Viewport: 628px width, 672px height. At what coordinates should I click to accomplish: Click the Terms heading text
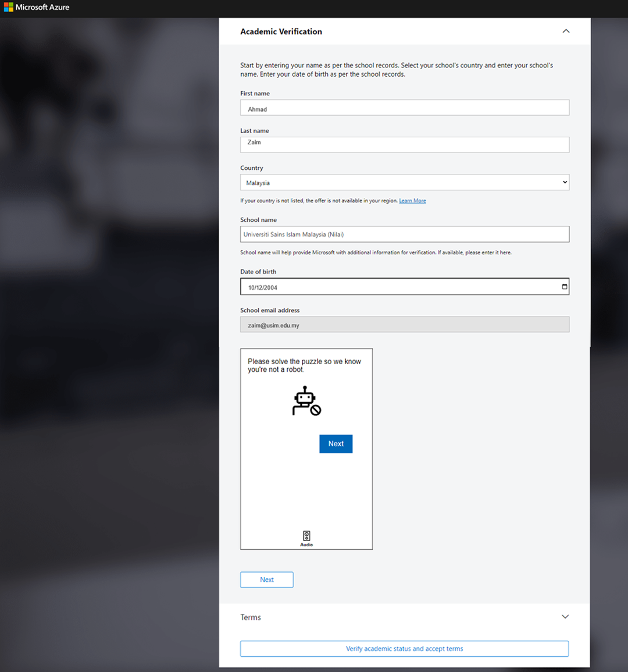click(251, 617)
